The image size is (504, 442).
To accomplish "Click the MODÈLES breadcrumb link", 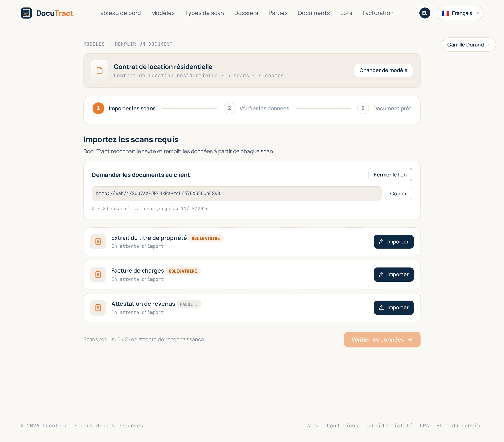I will pyautogui.click(x=94, y=44).
